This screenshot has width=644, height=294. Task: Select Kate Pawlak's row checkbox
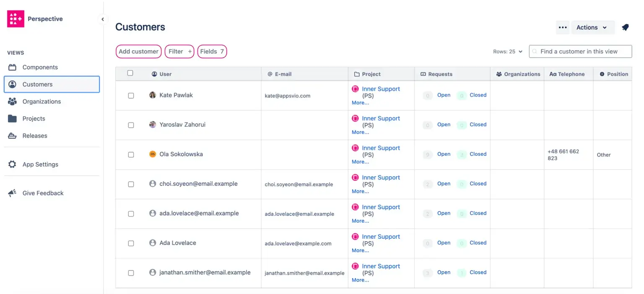[x=131, y=95]
